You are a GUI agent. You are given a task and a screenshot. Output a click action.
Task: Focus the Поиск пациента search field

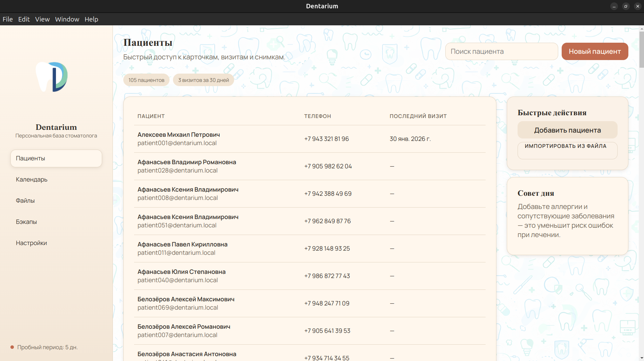tap(501, 51)
